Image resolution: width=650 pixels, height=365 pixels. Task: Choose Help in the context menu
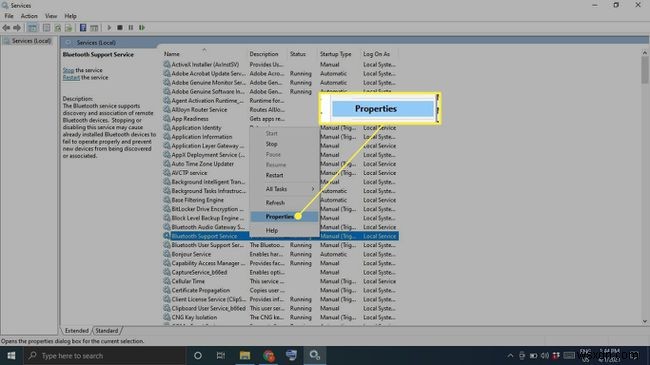(272, 231)
